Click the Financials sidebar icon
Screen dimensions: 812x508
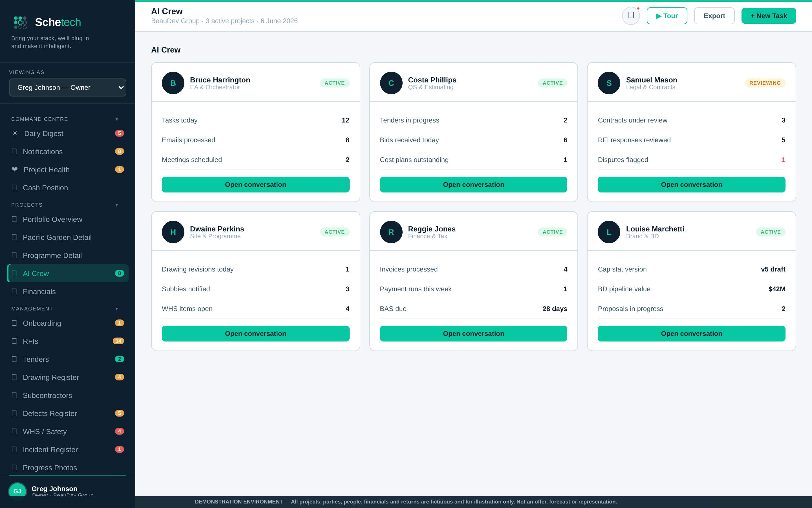(x=14, y=291)
